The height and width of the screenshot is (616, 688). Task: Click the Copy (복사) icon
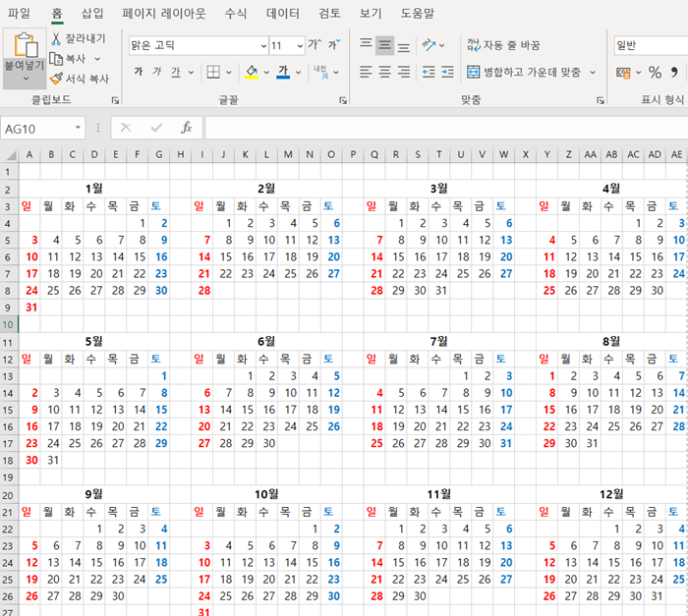click(56, 58)
